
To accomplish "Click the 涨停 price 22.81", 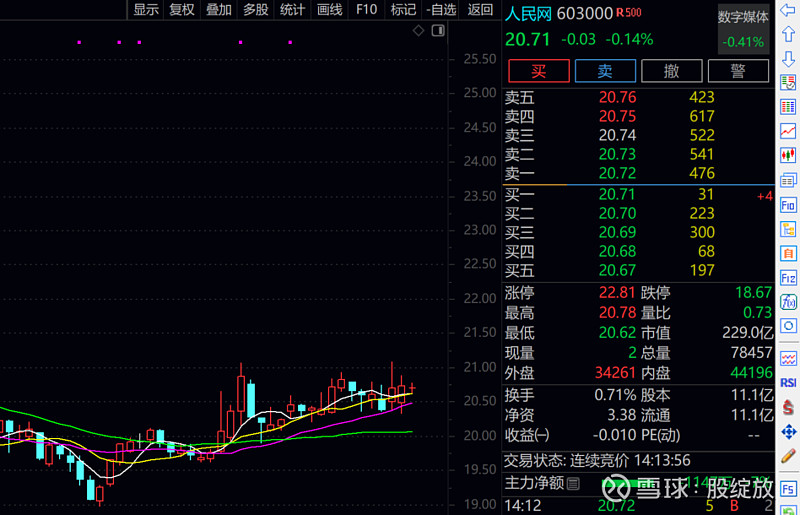I will 617,292.
